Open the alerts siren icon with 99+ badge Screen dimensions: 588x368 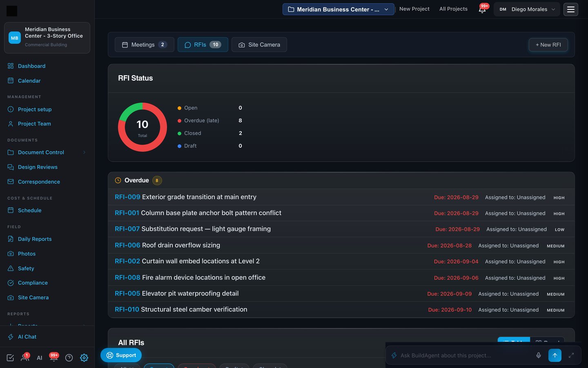[x=53, y=357]
